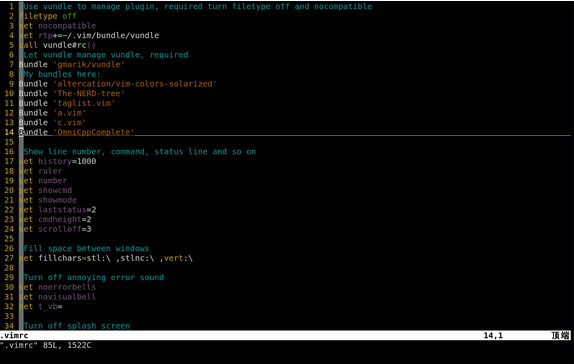Click the 'filetype off' line
574x364 pixels.
pyautogui.click(x=48, y=16)
